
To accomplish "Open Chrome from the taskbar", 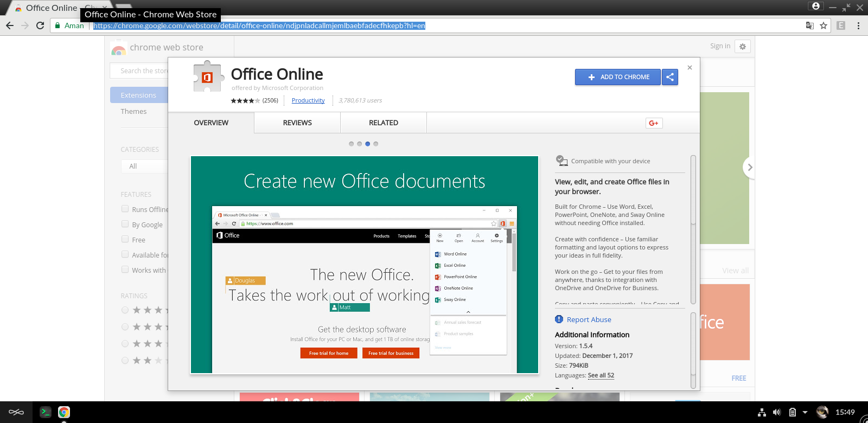I will point(64,412).
